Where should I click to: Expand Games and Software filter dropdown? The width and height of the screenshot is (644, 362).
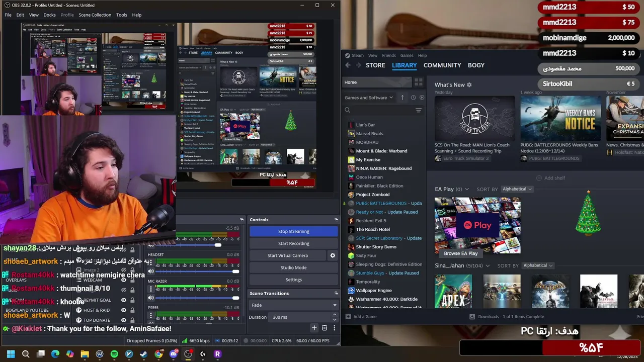pos(369,98)
